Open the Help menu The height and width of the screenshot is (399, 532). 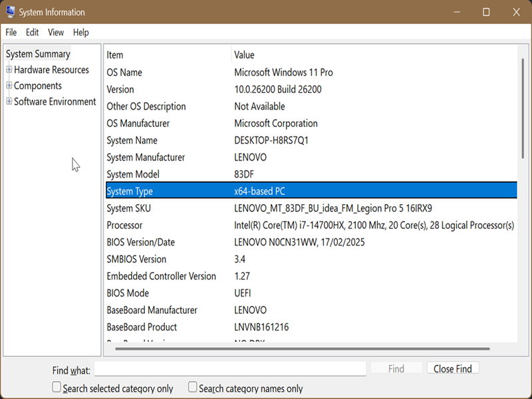[80, 32]
